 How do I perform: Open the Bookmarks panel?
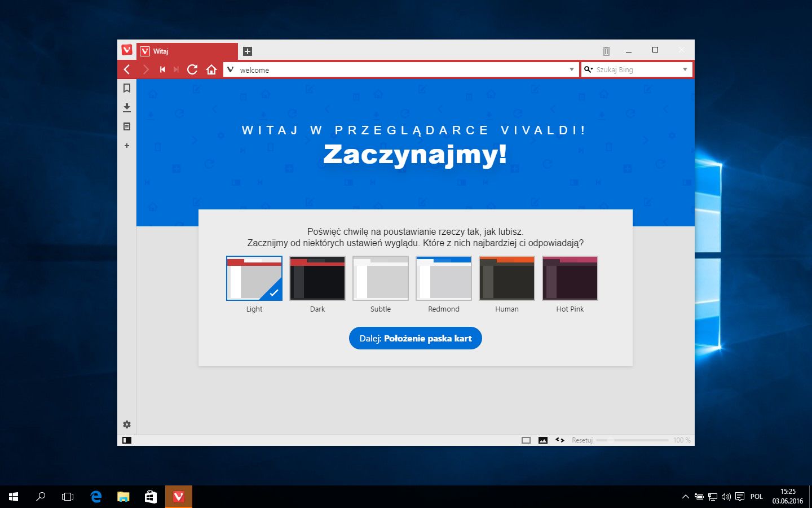(x=127, y=88)
